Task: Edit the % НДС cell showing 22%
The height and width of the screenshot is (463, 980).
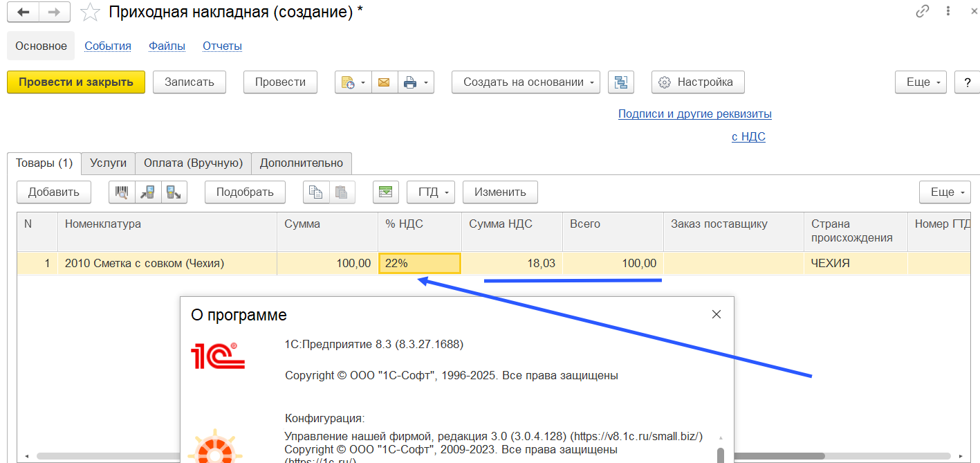Action: 420,264
